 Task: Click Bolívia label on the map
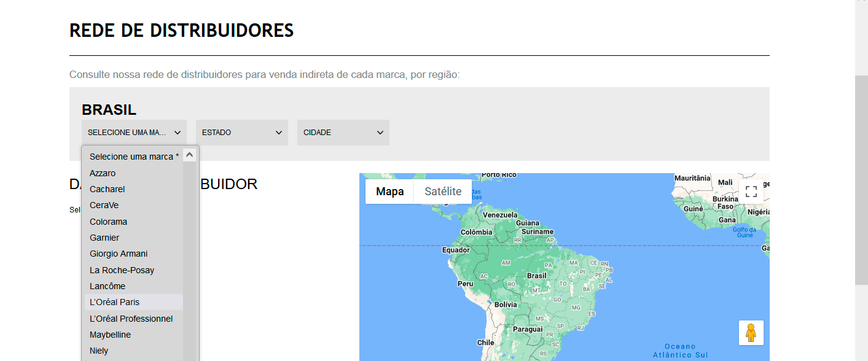(x=506, y=305)
